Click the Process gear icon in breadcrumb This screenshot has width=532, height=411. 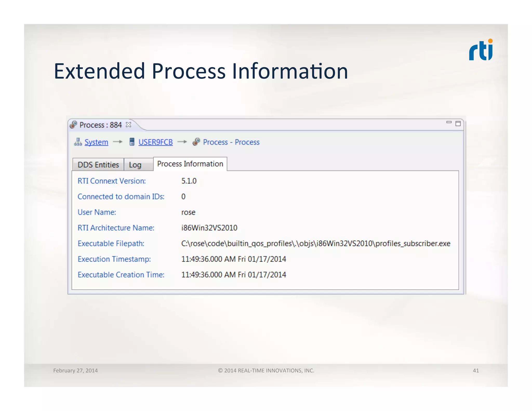click(x=196, y=142)
